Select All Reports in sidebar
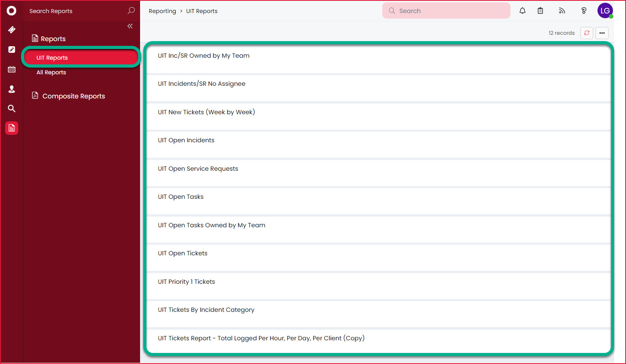The image size is (626, 364). coord(51,72)
